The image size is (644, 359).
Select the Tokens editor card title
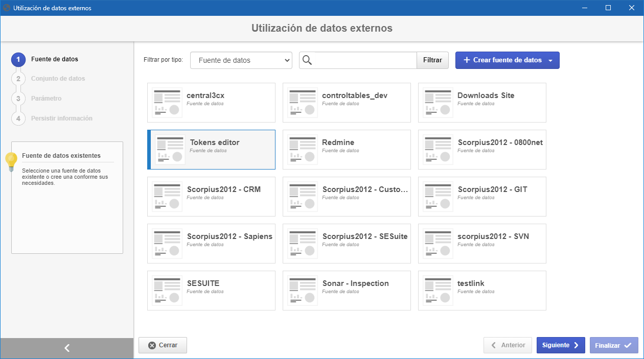[x=215, y=142]
